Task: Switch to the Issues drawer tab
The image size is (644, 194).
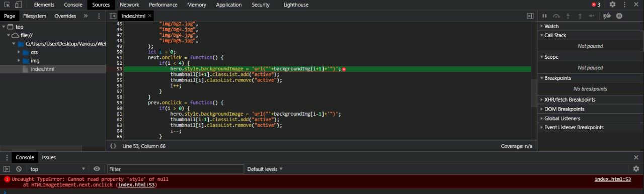Action: pyautogui.click(x=49, y=157)
